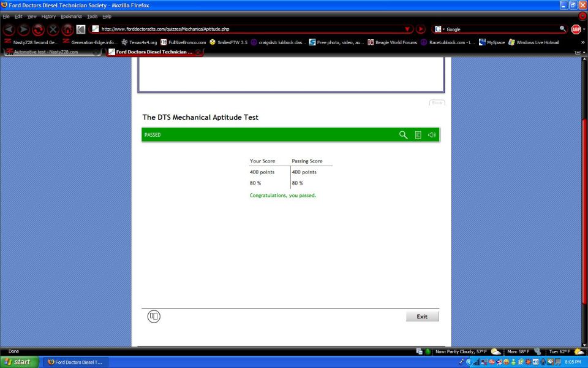
Task: Click the yellow smiley tray icon
Action: point(507,362)
